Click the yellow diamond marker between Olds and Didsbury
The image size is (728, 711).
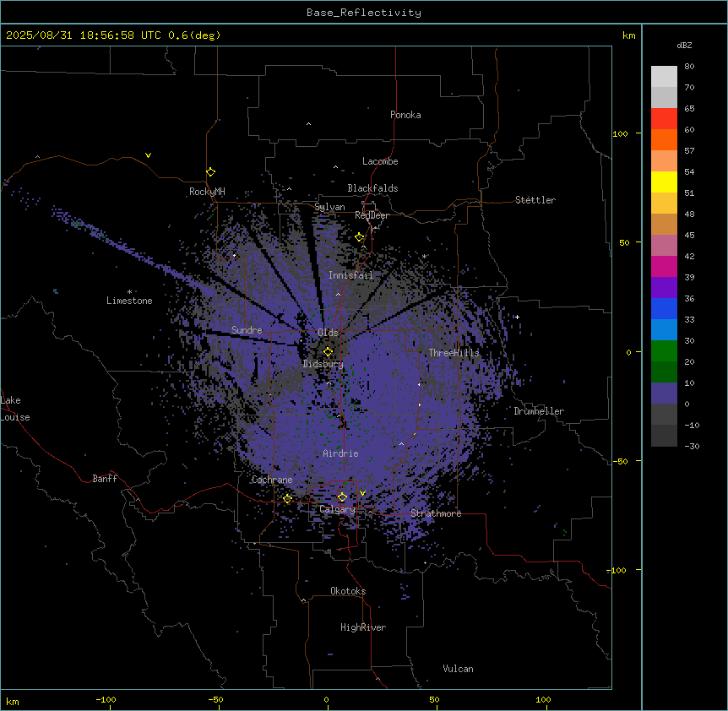tap(328, 351)
